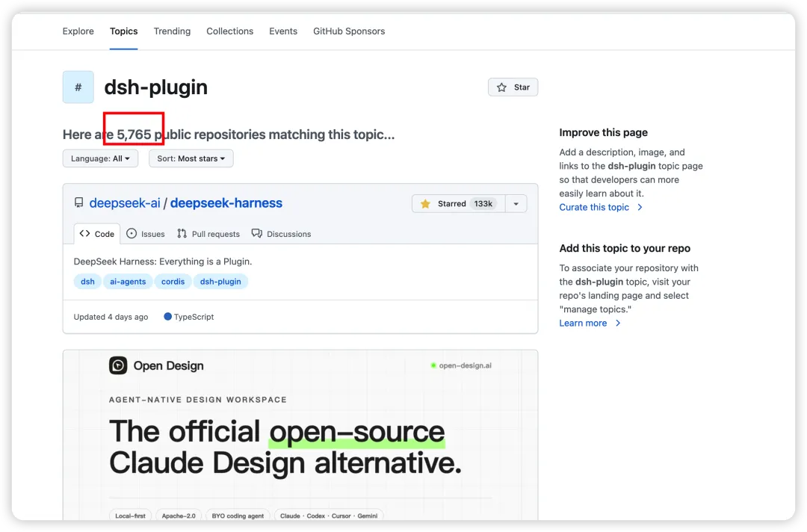The height and width of the screenshot is (532, 807).
Task: Open the Open Design banner image
Action: pyautogui.click(x=300, y=436)
